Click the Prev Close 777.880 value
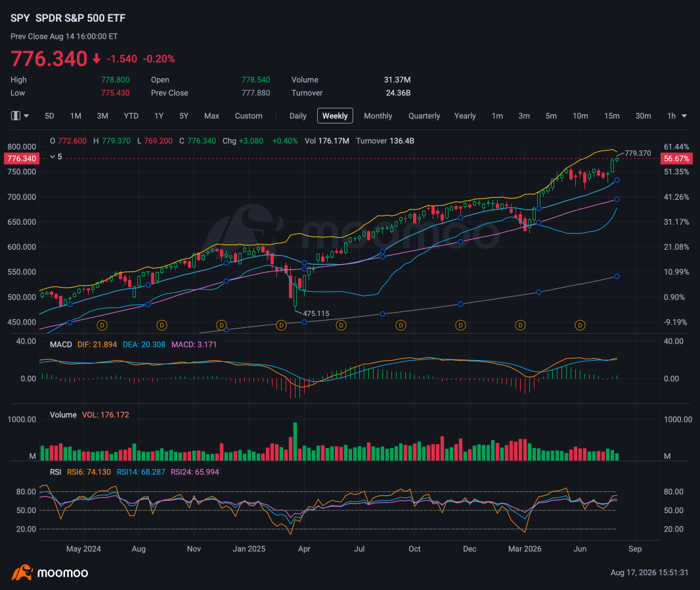Viewport: 700px width, 590px height. coord(256,93)
